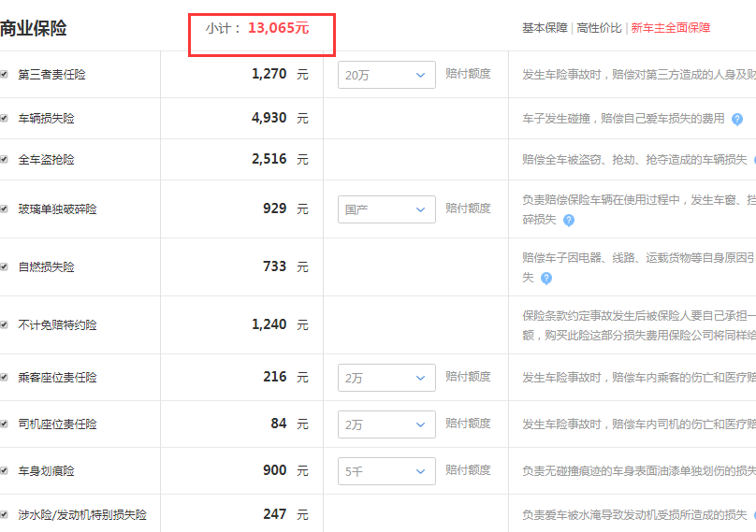Click the 929 premium for 玻璃单独破碎险
This screenshot has width=756, height=532.
click(275, 208)
